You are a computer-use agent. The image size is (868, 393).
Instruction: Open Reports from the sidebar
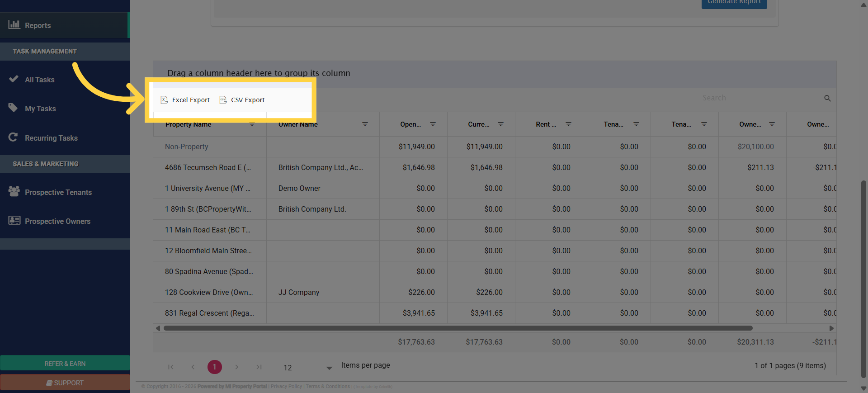click(64, 25)
